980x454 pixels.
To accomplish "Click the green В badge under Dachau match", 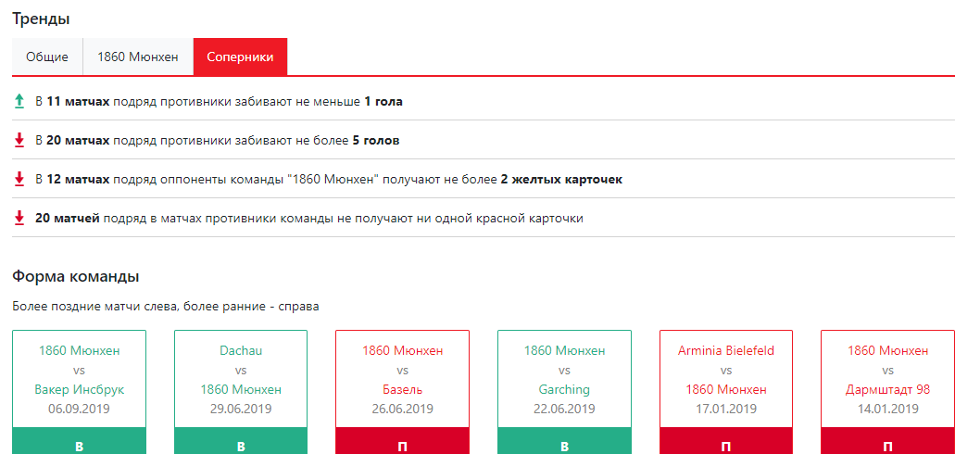I will [x=241, y=445].
